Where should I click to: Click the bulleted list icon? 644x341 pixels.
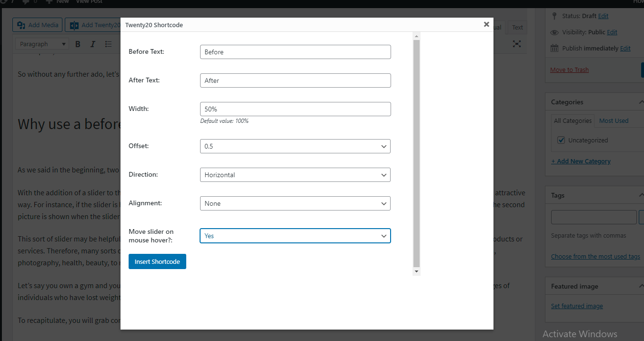108,44
